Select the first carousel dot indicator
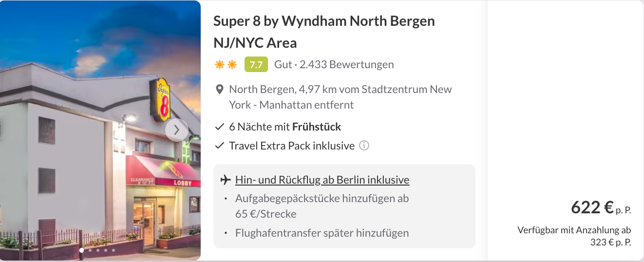 [x=81, y=250]
